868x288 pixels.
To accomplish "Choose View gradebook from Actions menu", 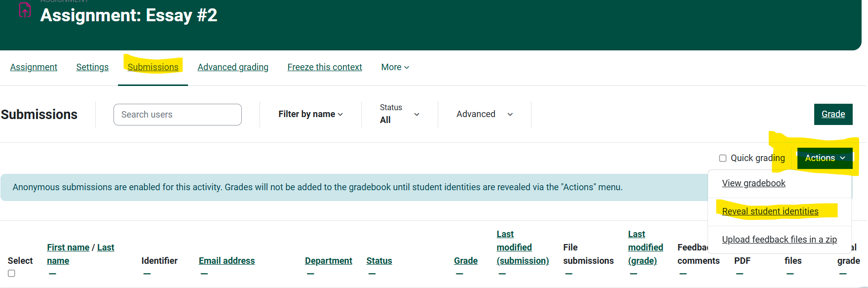I will (x=754, y=183).
